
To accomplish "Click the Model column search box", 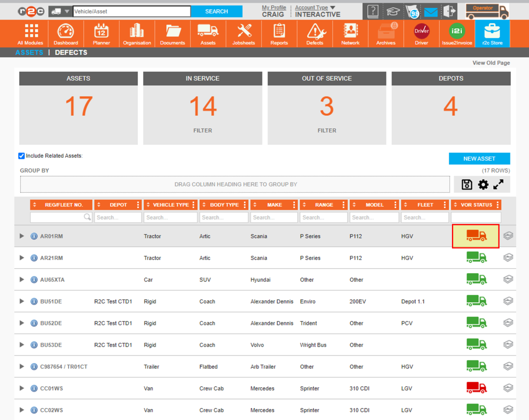I will (x=374, y=217).
